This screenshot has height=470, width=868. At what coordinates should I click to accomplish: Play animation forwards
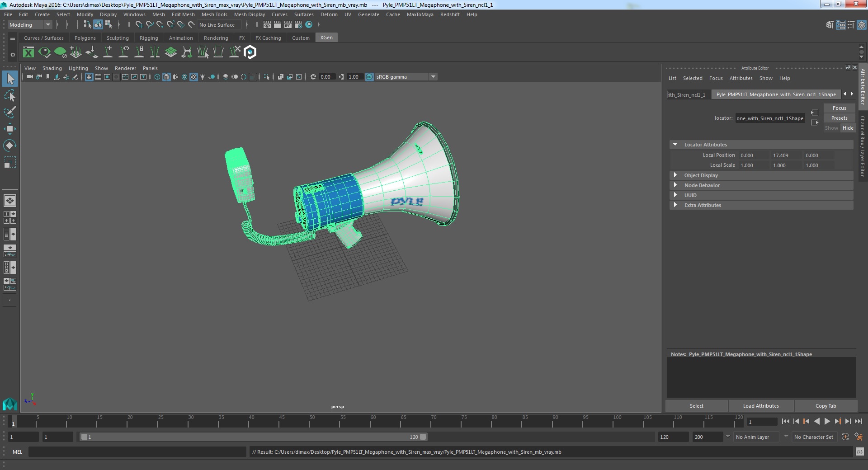point(827,421)
